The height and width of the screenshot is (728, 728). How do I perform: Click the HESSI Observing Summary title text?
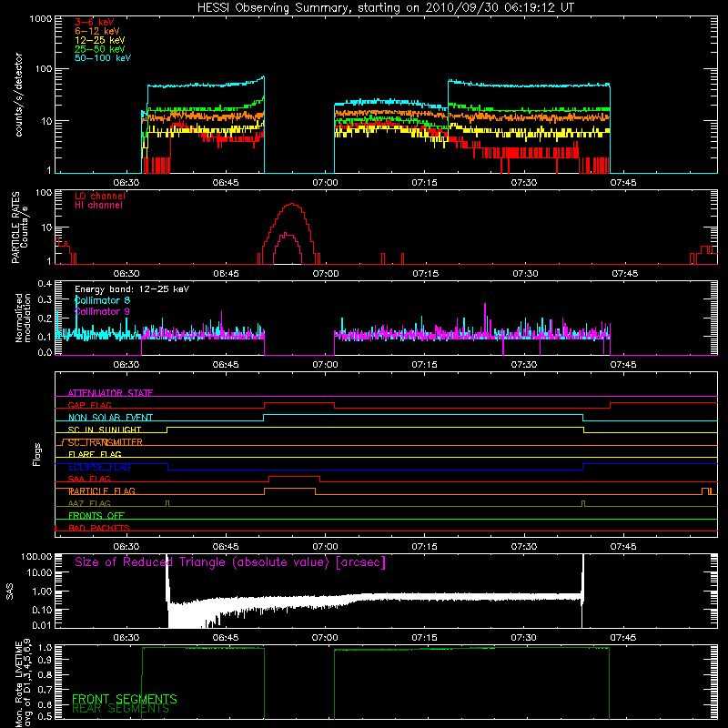click(386, 8)
